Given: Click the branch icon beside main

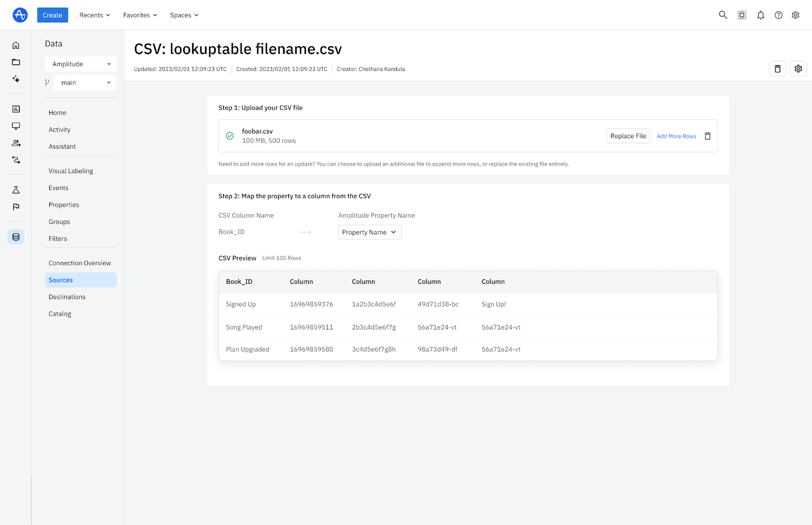Looking at the screenshot, I should coord(47,82).
